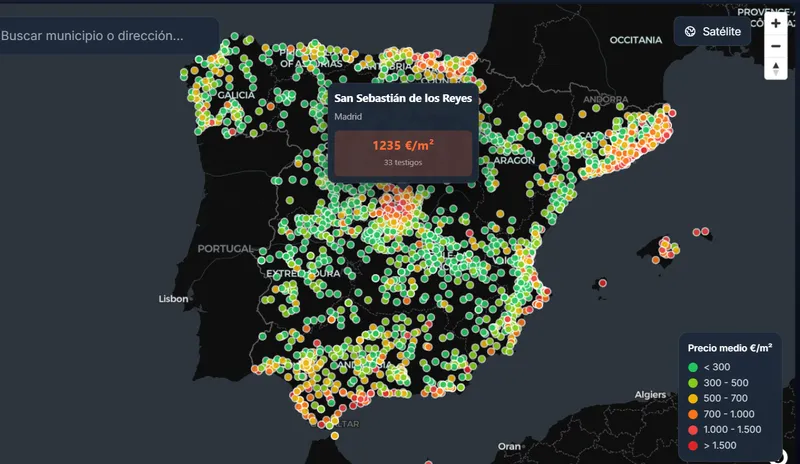Click the GALICIA region label

pos(236,95)
